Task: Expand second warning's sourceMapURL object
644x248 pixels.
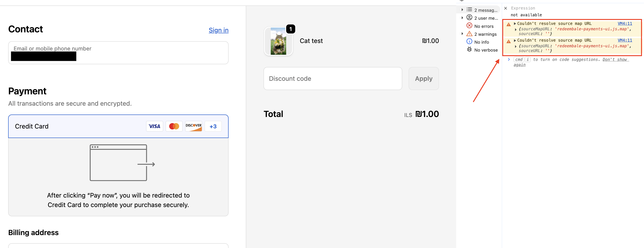Action: tap(516, 46)
